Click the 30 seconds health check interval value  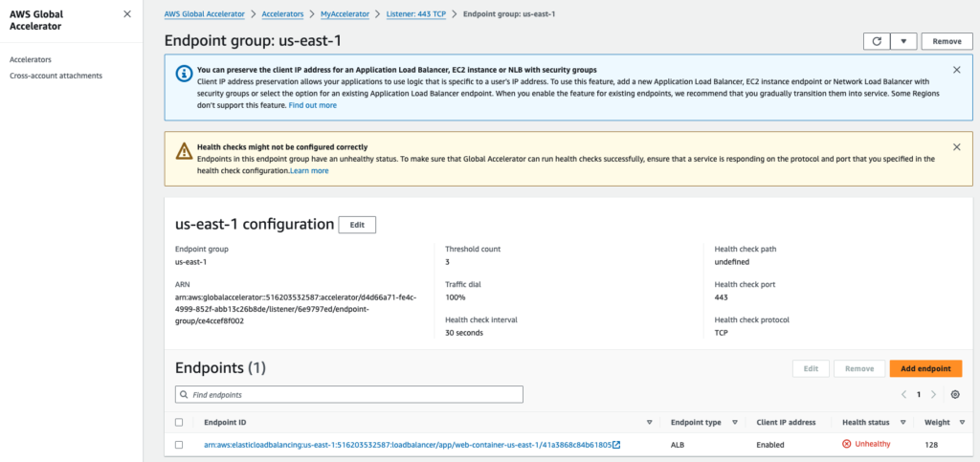(x=464, y=333)
